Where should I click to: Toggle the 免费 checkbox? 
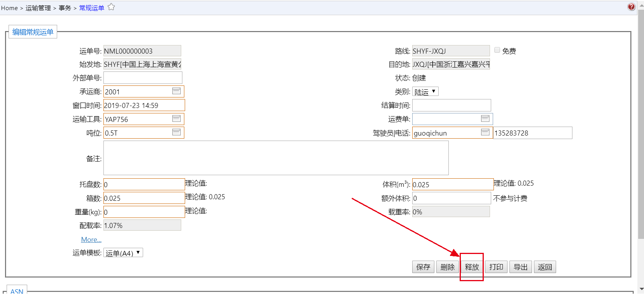coord(497,50)
